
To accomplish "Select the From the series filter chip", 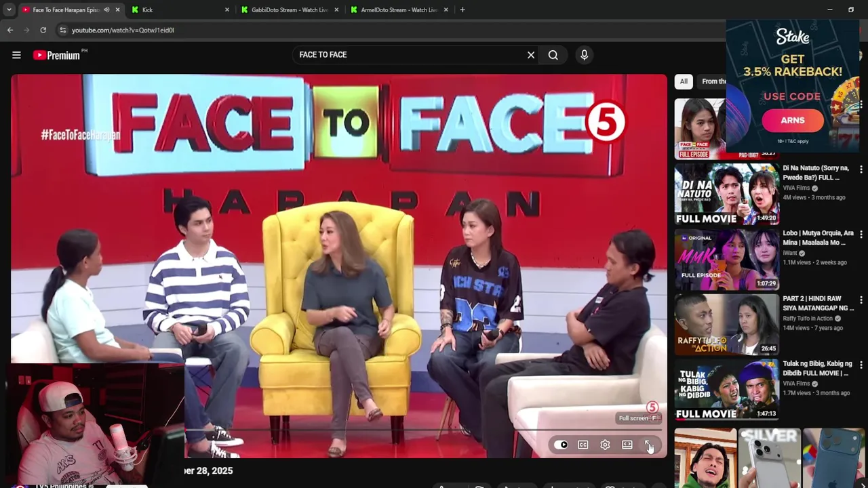I will [713, 81].
